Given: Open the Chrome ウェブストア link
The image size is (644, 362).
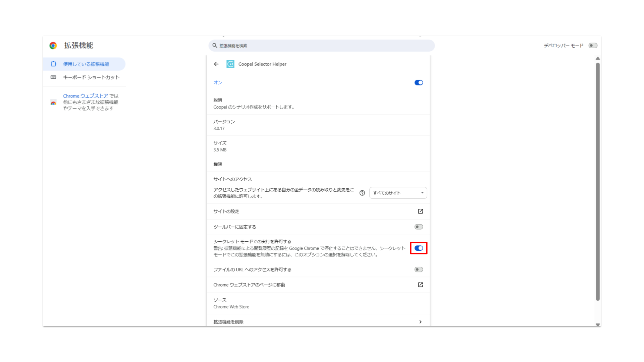Looking at the screenshot, I should click(x=86, y=96).
